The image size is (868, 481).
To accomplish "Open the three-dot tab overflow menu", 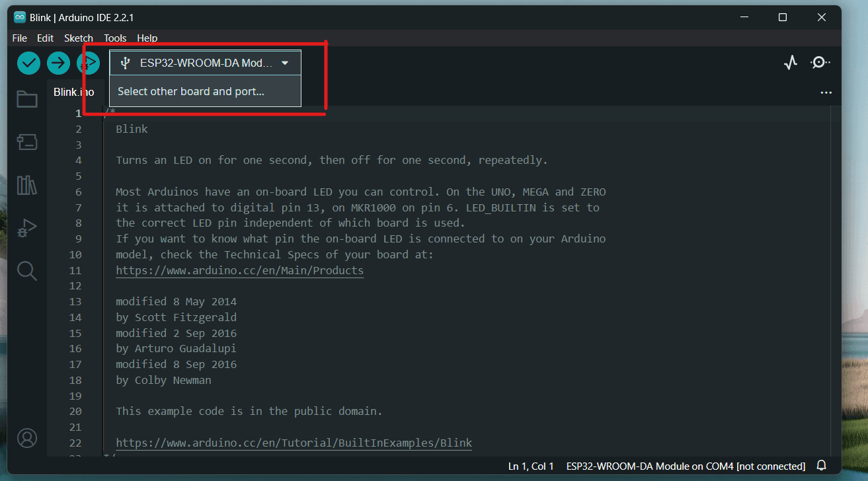I will pyautogui.click(x=826, y=92).
